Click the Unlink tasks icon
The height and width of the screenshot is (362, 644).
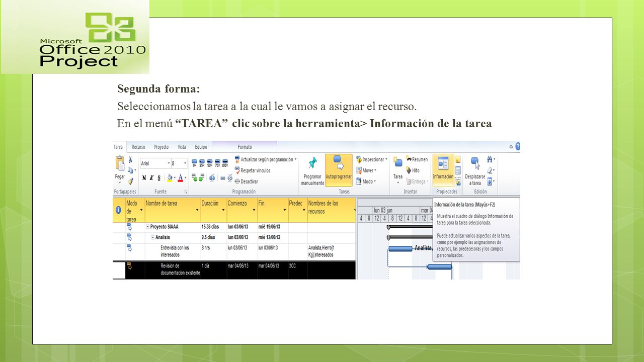[x=230, y=177]
